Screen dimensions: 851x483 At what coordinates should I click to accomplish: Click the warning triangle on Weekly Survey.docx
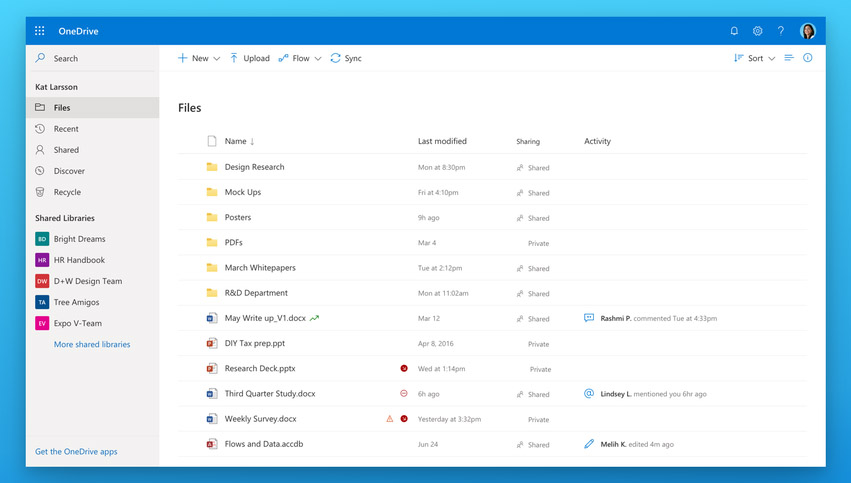[389, 419]
